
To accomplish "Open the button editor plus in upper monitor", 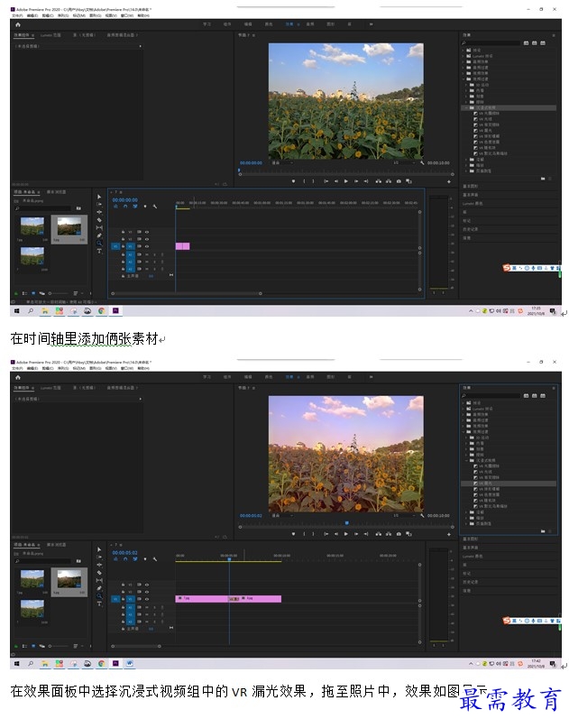I will pyautogui.click(x=449, y=181).
